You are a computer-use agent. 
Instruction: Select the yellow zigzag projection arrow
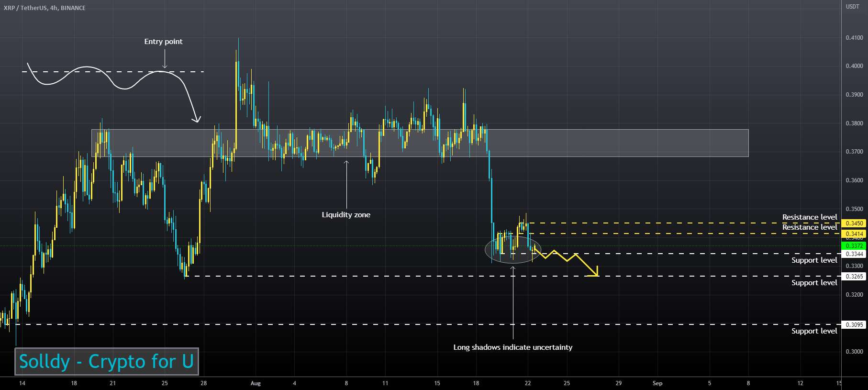pos(566,261)
